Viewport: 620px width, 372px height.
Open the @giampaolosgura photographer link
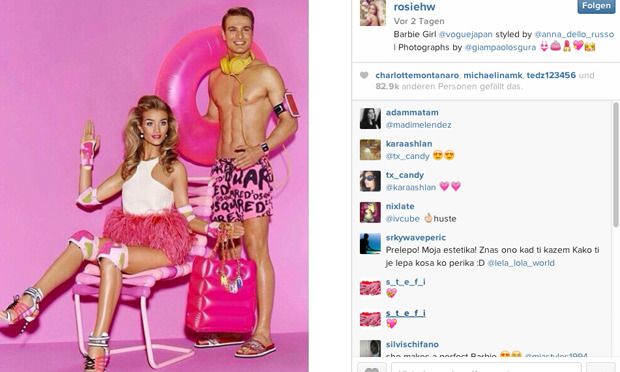[500, 47]
